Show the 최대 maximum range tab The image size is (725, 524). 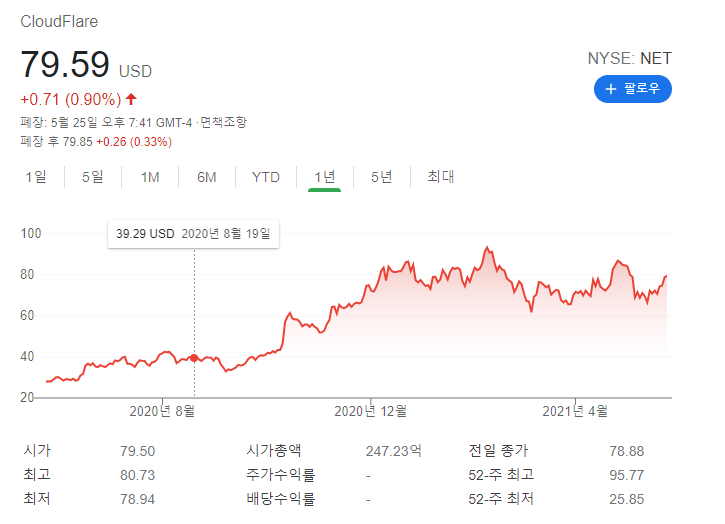click(x=441, y=177)
